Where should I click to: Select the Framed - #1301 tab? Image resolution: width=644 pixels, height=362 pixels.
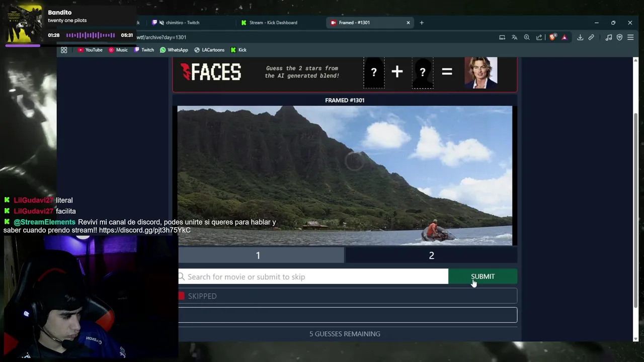pos(371,23)
